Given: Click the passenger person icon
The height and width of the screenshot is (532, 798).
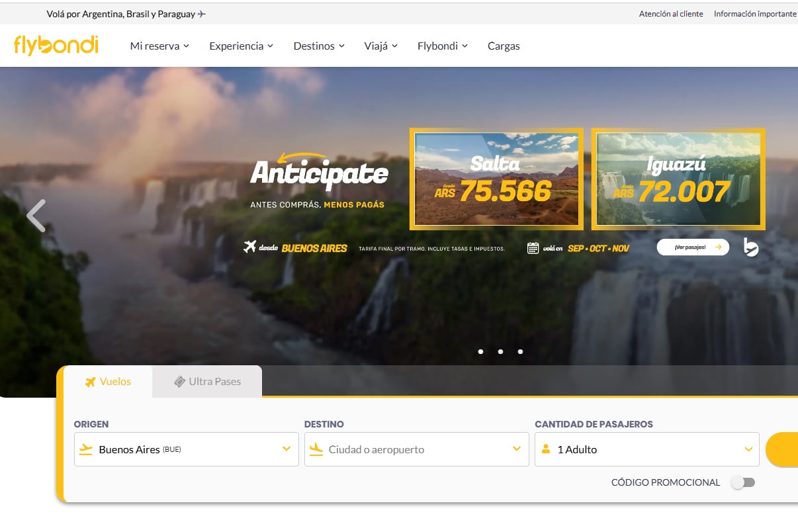Looking at the screenshot, I should click(x=546, y=449).
